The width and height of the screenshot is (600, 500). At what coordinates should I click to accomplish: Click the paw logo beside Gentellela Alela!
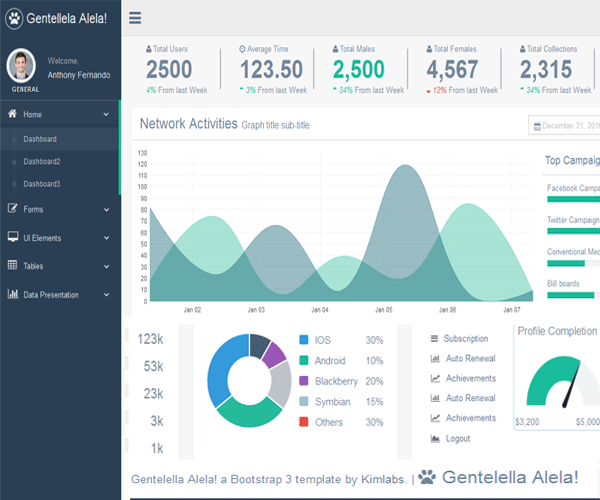tap(14, 18)
